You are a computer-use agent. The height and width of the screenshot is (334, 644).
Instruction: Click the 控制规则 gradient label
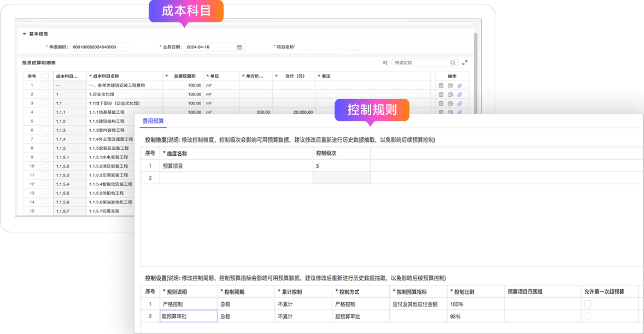click(x=372, y=110)
